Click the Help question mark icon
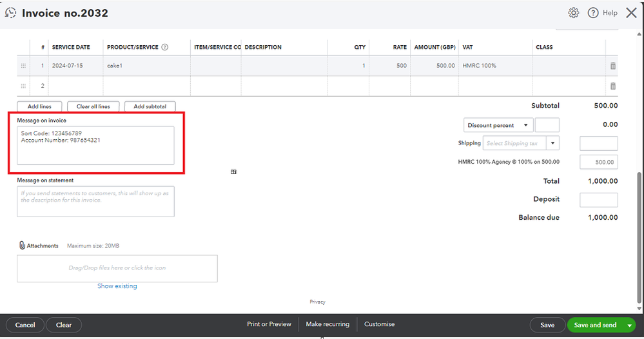This screenshot has width=644, height=339. pos(592,13)
